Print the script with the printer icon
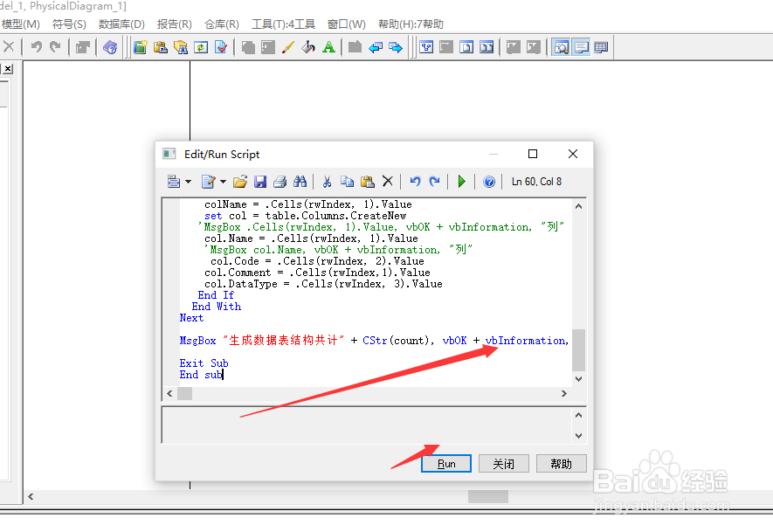The image size is (773, 532). click(x=280, y=181)
